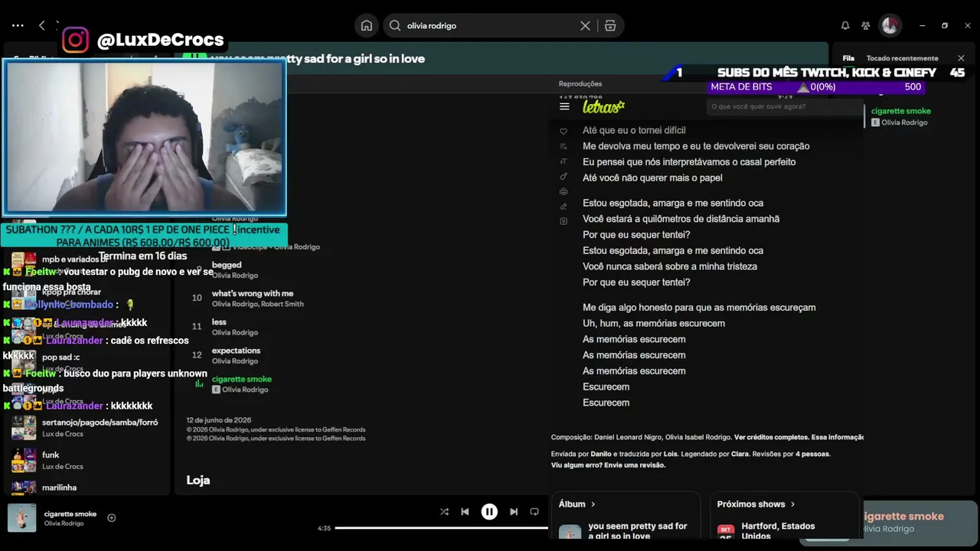Add cigarette smoke to Liked Songs
Image resolution: width=980 pixels, height=551 pixels.
[x=111, y=518]
